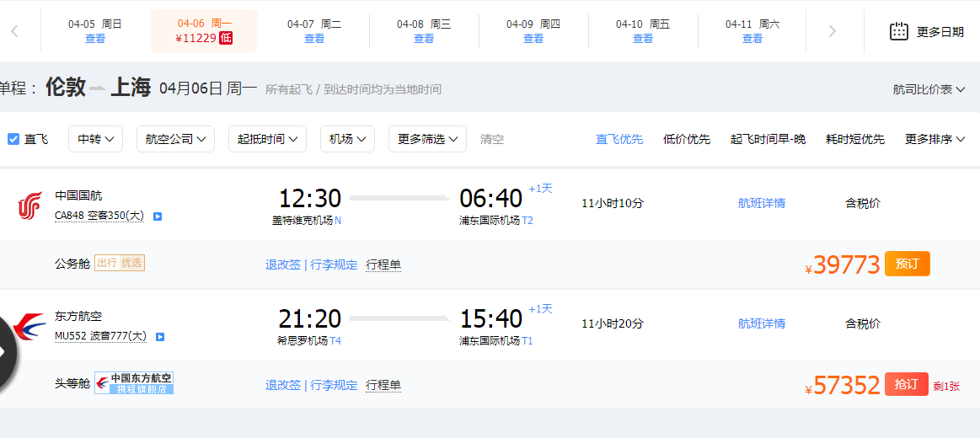Image resolution: width=980 pixels, height=438 pixels.
Task: Click the Air China airline logo
Action: pos(30,206)
